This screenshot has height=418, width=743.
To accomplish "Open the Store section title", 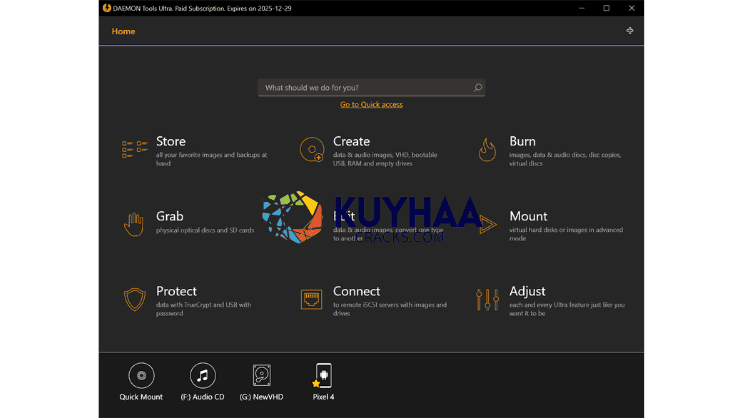I will coord(171,141).
